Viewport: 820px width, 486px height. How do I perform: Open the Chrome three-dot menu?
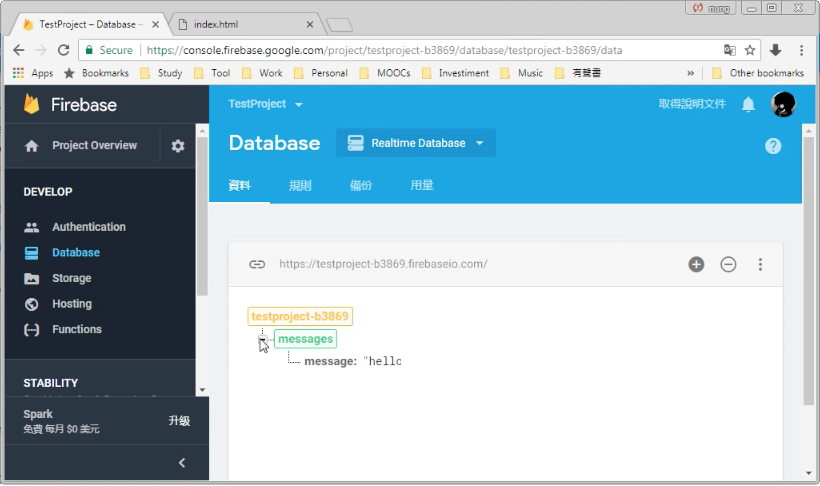(801, 50)
